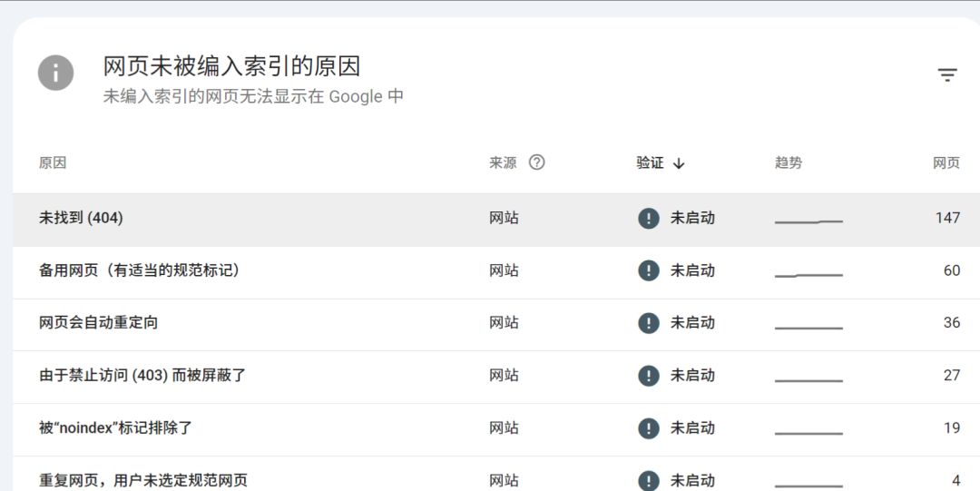This screenshot has width=980, height=491.
Task: Click the alert icon in 网页会自动重定向 row
Action: point(649,323)
